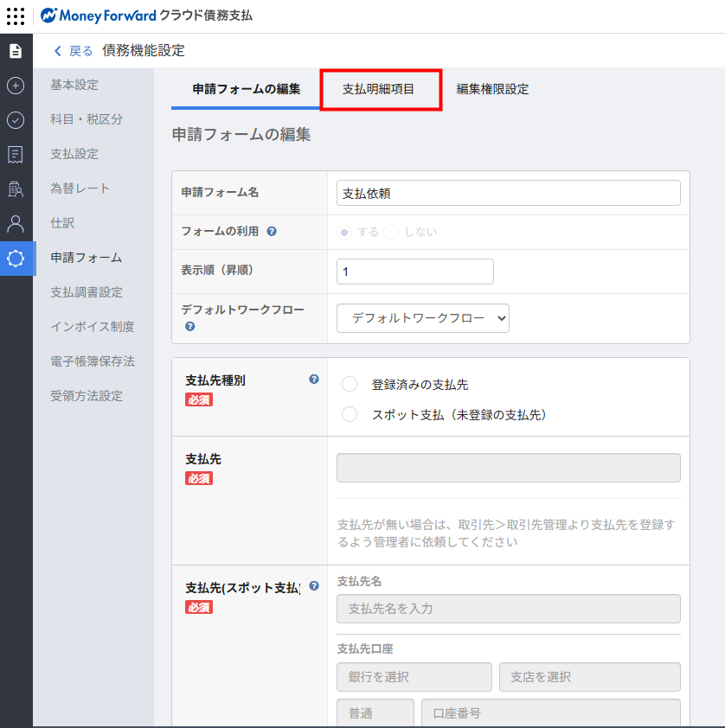Open 銀行を選択 dropdown
This screenshot has width=725, height=728.
pos(414,677)
